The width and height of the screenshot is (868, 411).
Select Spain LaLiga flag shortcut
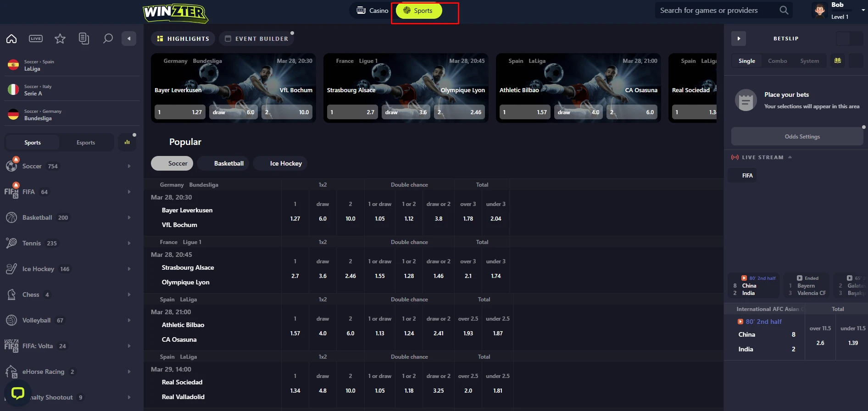[13, 65]
